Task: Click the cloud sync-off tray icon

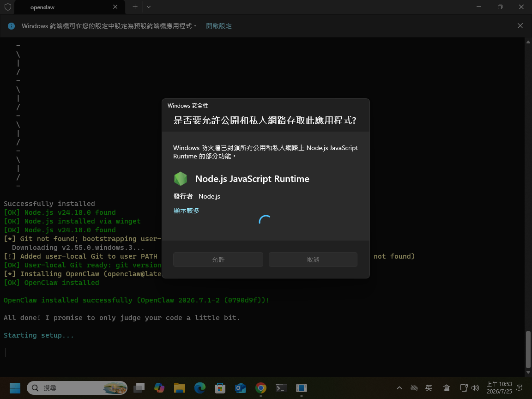Action: [414, 388]
